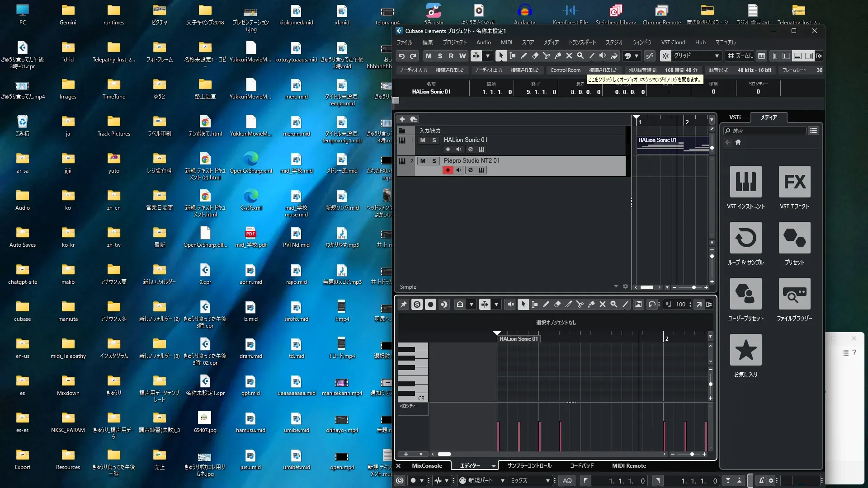Open the VST エフェクト media tile

[x=794, y=182]
